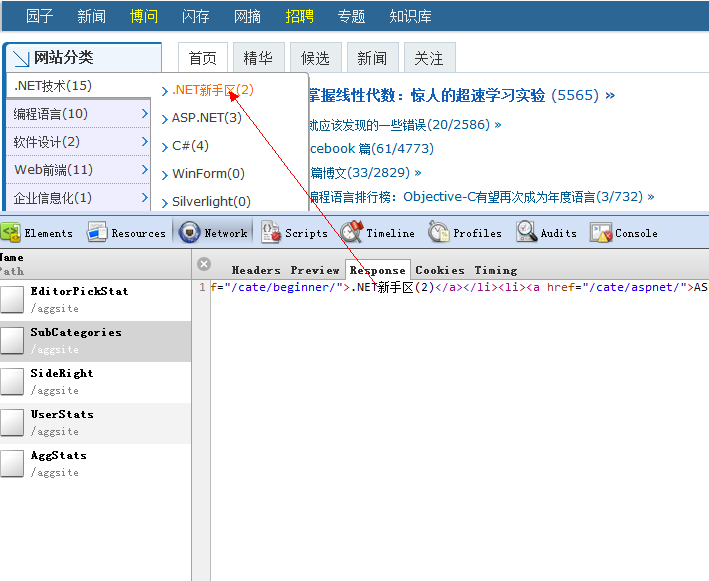709x581 pixels.
Task: Open the 新闻 content tab
Action: pos(372,58)
